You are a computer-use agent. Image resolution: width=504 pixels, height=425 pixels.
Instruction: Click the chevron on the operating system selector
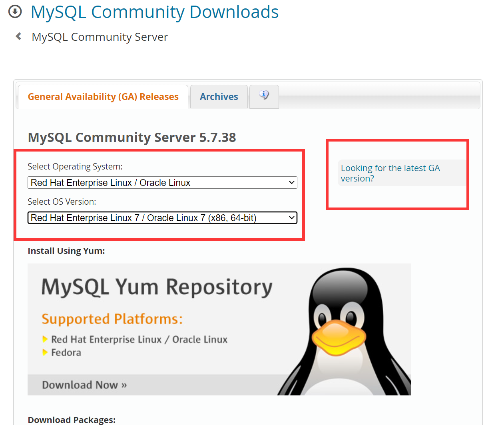coord(291,182)
